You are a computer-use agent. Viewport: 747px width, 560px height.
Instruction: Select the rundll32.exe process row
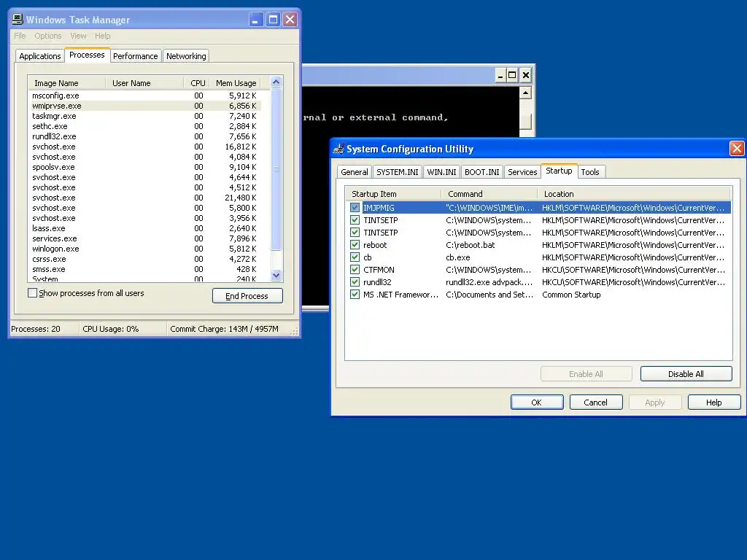point(145,136)
